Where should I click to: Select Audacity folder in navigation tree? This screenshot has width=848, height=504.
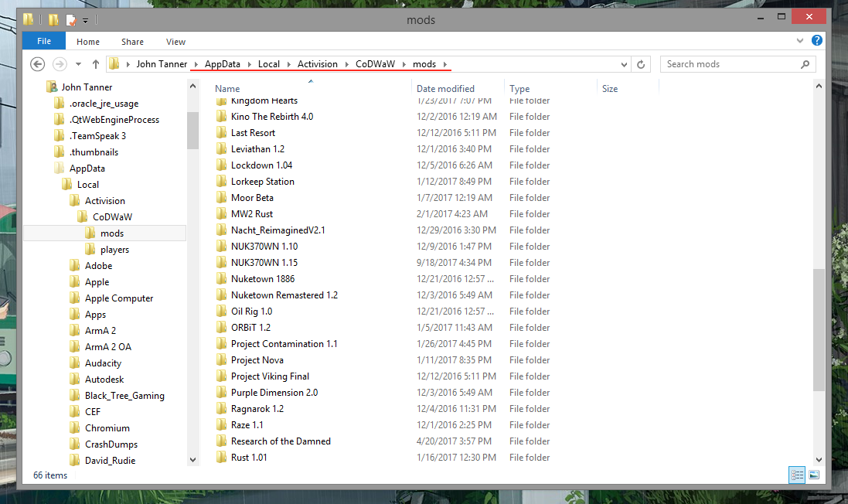pyautogui.click(x=103, y=363)
